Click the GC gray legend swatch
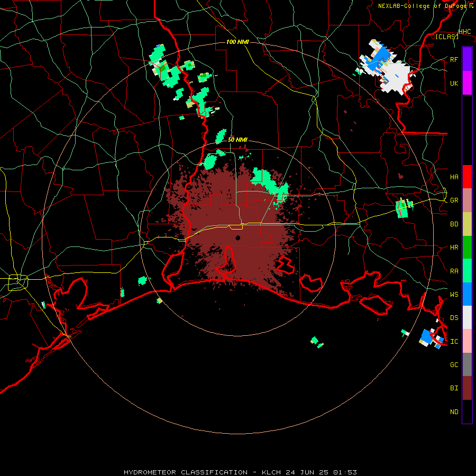Viewport: 476px width, 476px height. click(467, 364)
